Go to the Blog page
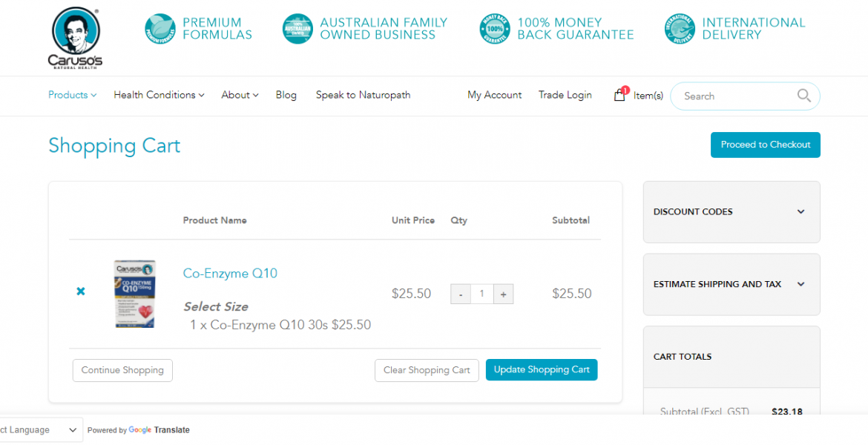Screen dimensions: 868x445 click(x=286, y=95)
